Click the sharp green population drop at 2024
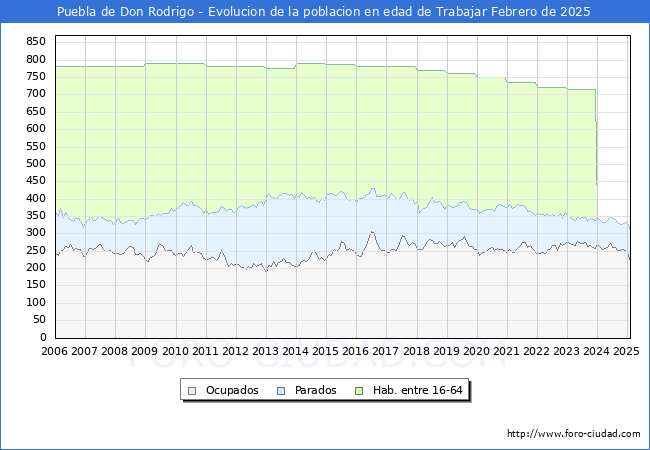This screenshot has height=450, width=650. point(597,137)
